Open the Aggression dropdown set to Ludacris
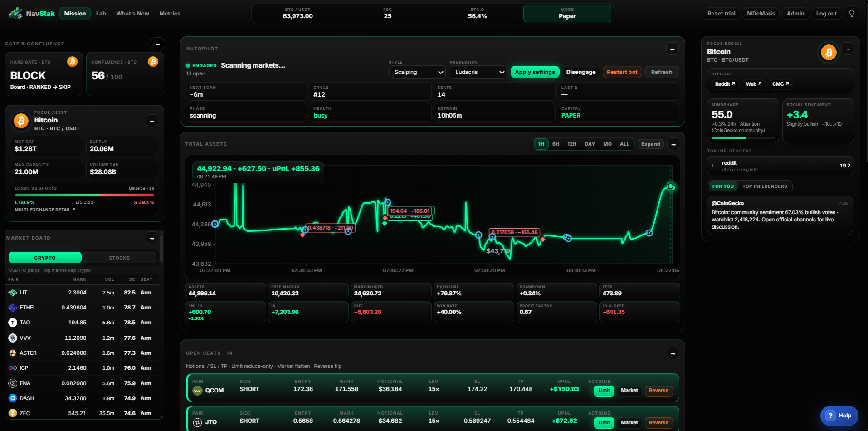 478,72
